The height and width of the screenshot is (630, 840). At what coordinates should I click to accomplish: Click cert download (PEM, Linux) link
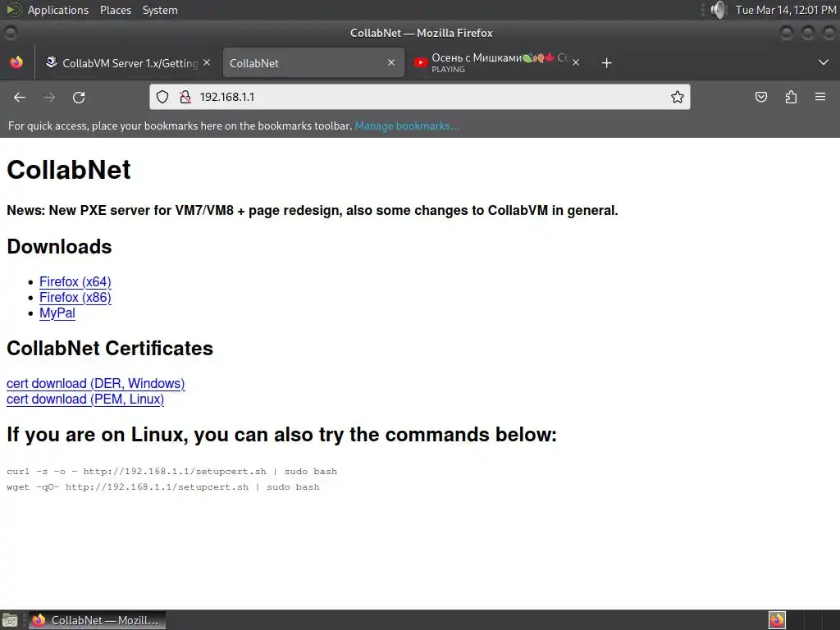(85, 399)
